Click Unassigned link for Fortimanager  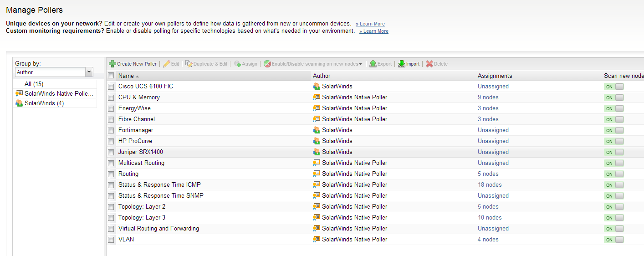pos(493,130)
